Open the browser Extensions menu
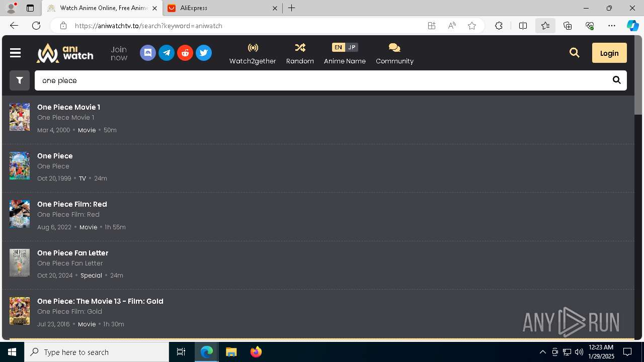 499,26
